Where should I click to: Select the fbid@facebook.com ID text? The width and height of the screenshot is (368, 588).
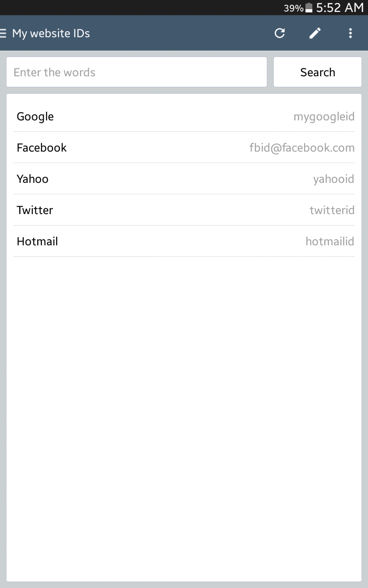[302, 148]
